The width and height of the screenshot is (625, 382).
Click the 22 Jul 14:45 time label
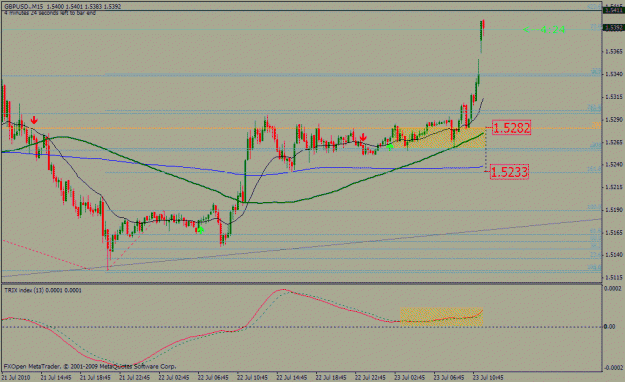[292, 377]
